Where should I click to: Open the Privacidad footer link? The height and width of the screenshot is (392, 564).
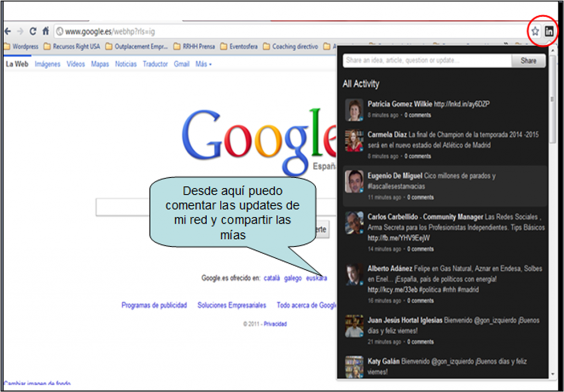tap(275, 324)
